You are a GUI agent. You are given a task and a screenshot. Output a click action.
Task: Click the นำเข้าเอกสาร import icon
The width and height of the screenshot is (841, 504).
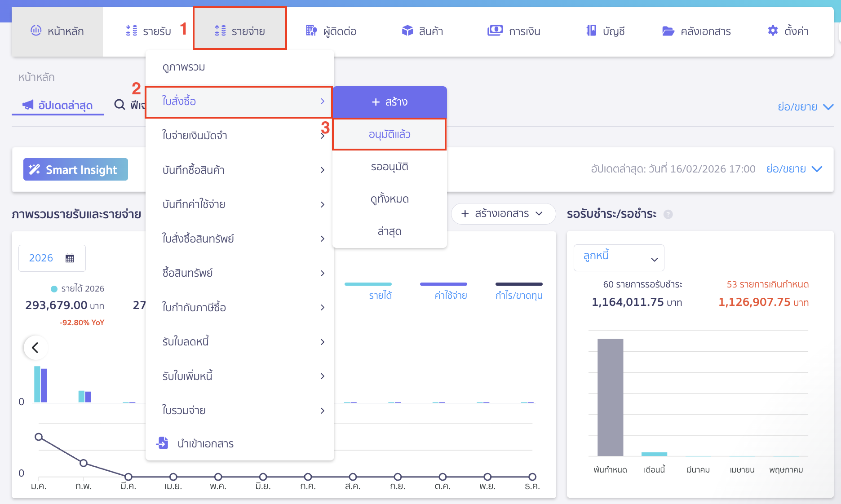(x=162, y=443)
